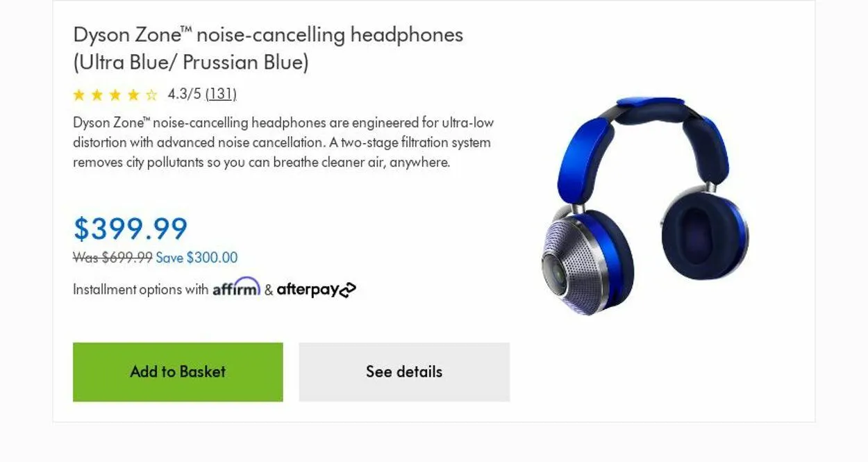Click the second yellow rating star

coord(97,94)
